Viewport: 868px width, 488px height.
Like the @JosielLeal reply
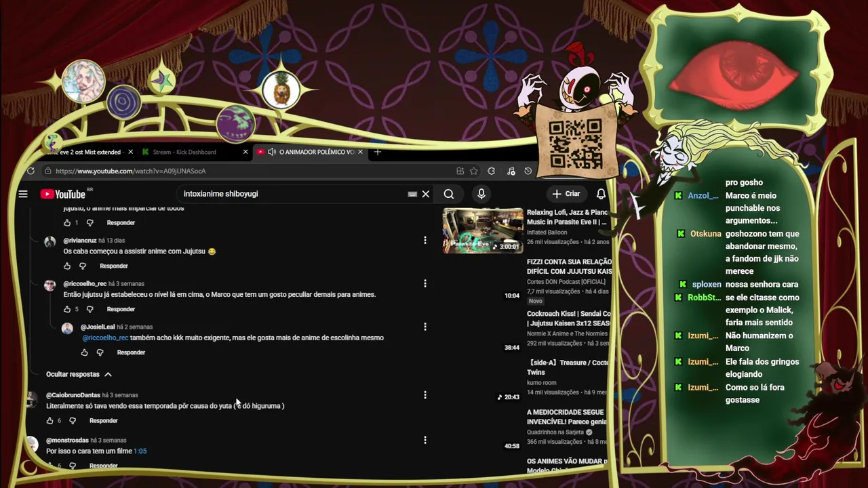[84, 352]
